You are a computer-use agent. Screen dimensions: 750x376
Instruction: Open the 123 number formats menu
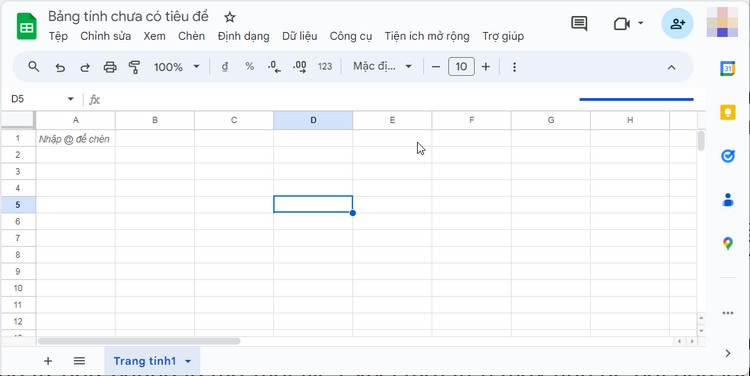point(325,67)
